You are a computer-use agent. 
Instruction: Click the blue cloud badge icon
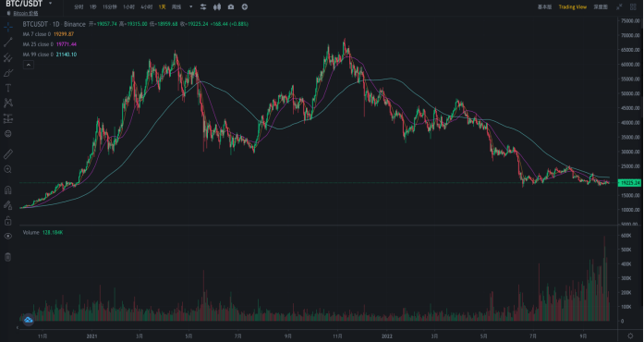click(x=28, y=320)
